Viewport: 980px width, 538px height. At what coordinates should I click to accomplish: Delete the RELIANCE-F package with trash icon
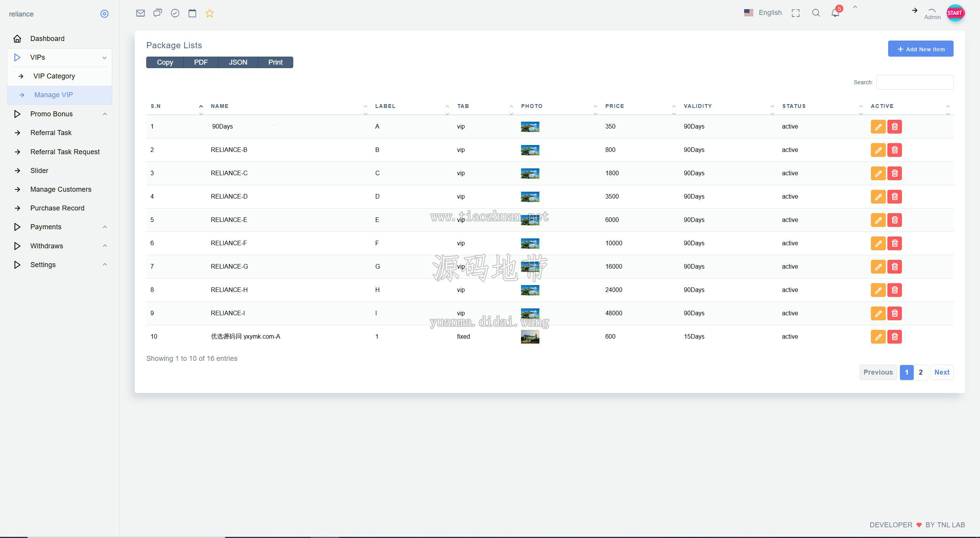(x=895, y=243)
